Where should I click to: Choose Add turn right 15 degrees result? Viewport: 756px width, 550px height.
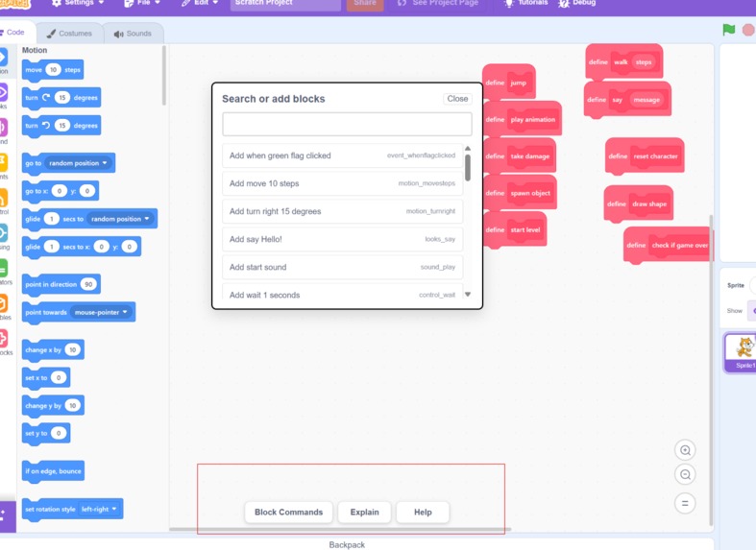tap(342, 211)
